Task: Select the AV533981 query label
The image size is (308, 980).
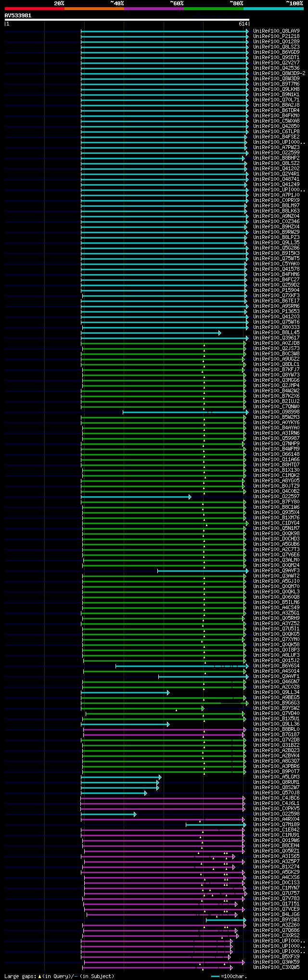Action: click(18, 15)
